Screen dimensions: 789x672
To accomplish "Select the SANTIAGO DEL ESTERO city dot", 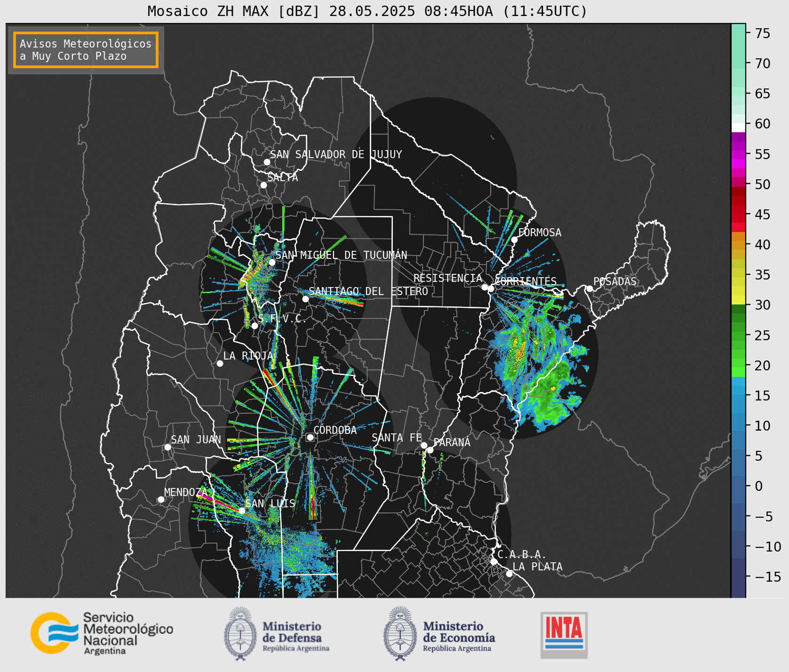I will 305,299.
